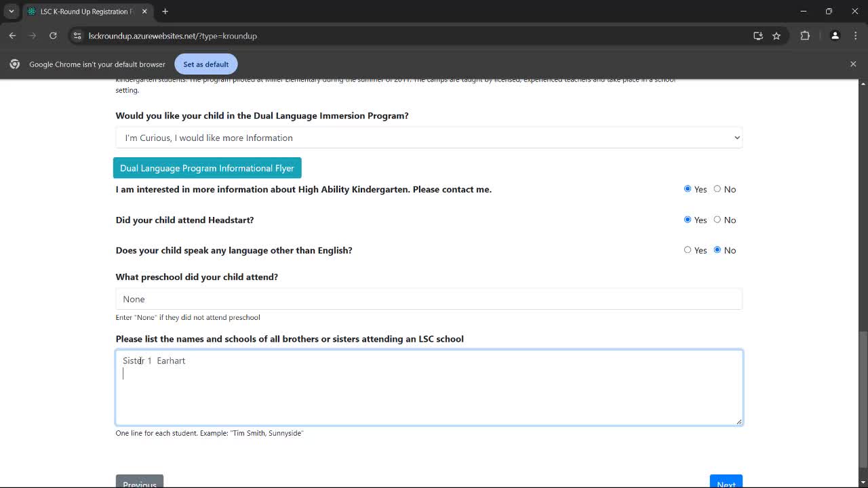Image resolution: width=868 pixels, height=488 pixels.
Task: Bookmark this page with the star icon
Action: (776, 36)
